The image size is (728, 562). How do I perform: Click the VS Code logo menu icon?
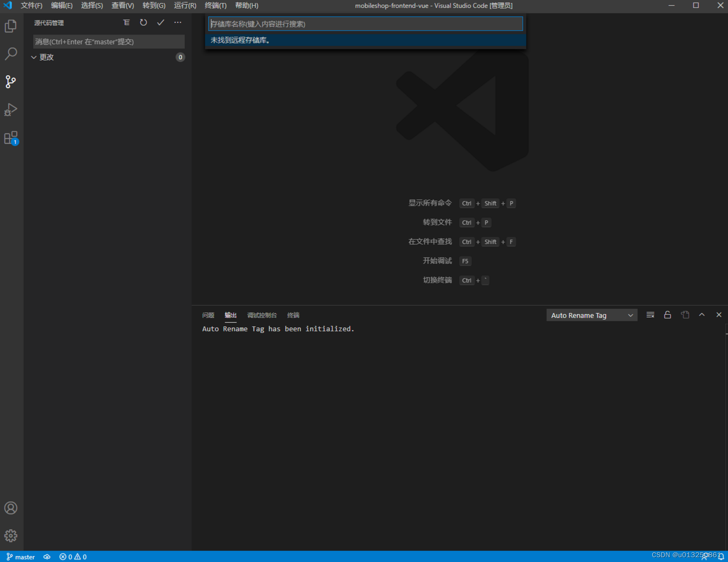coord(8,6)
